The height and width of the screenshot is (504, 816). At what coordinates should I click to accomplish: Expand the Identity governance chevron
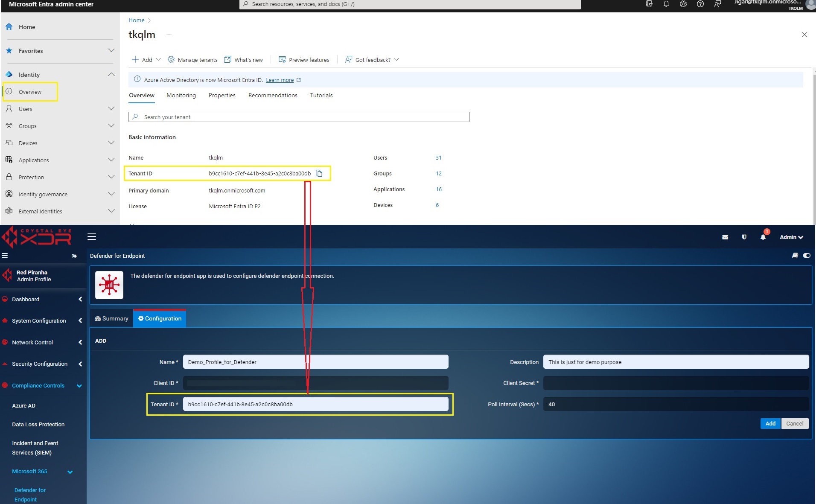point(111,194)
